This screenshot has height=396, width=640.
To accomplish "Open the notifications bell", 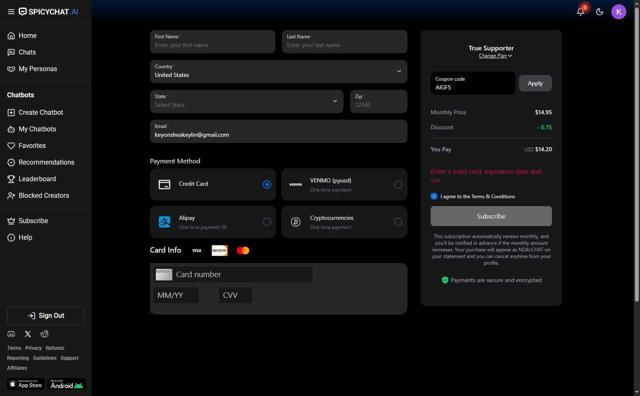I will point(580,11).
